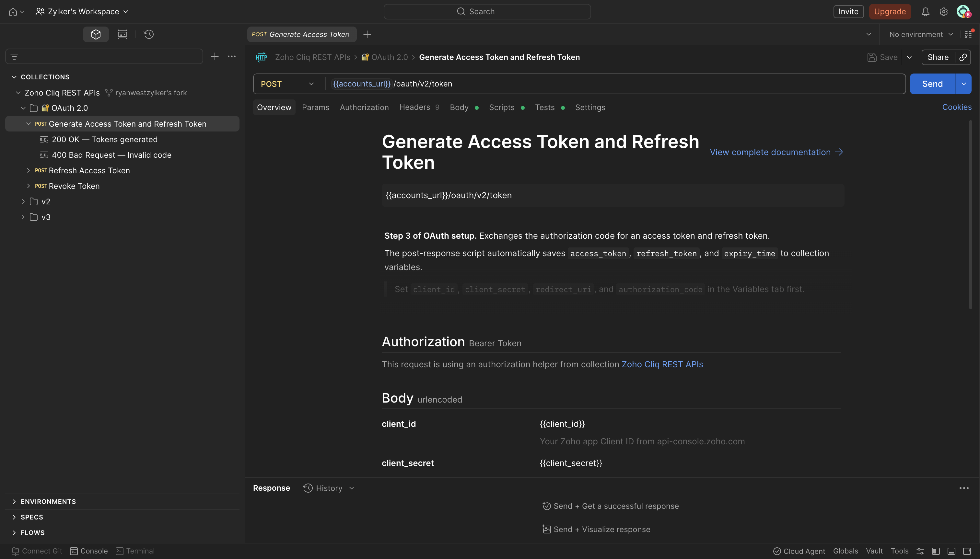Open Response pane more options ellipsis

964,488
